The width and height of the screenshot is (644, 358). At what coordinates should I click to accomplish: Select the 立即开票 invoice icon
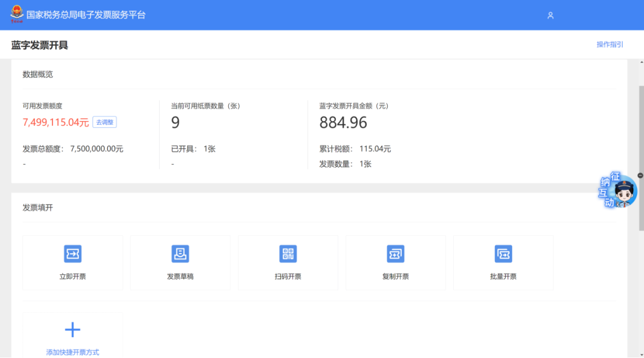point(73,254)
